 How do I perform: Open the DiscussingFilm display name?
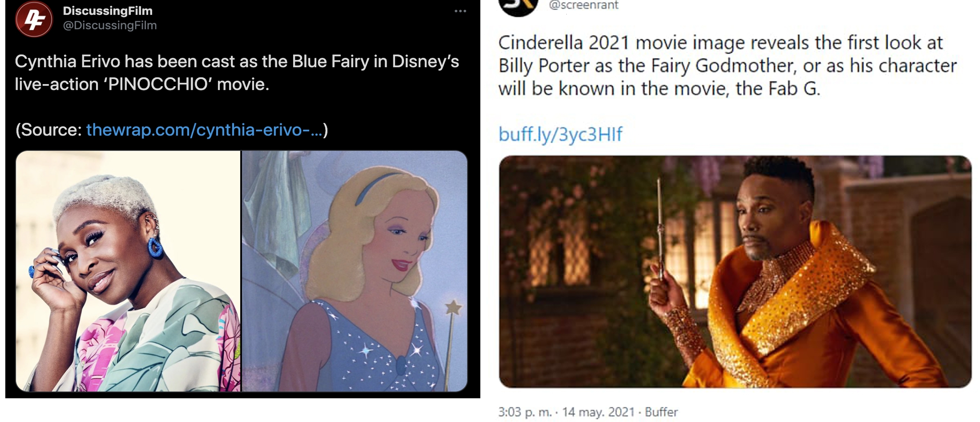click(108, 11)
